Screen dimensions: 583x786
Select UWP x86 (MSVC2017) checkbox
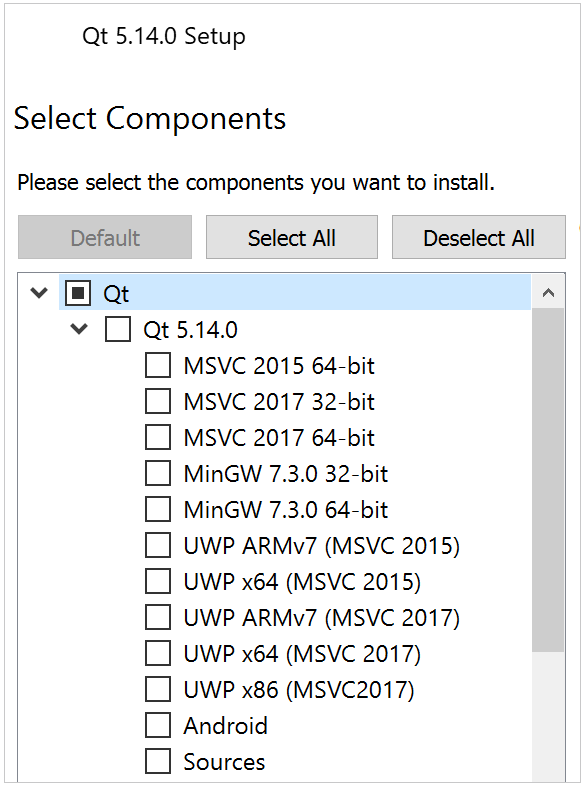158,690
